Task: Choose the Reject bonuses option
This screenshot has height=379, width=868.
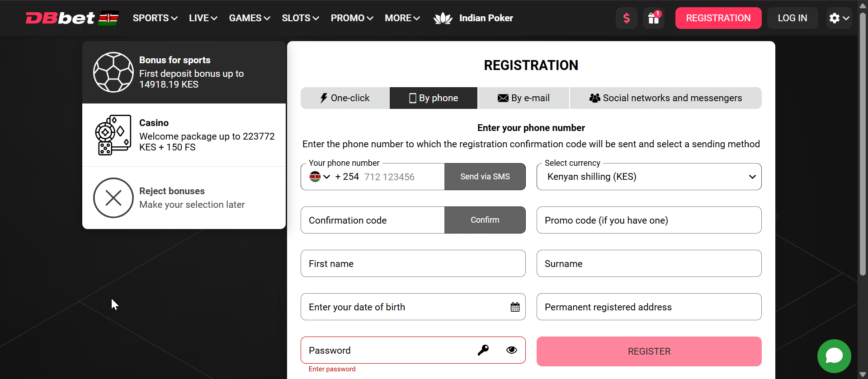Action: tap(184, 198)
